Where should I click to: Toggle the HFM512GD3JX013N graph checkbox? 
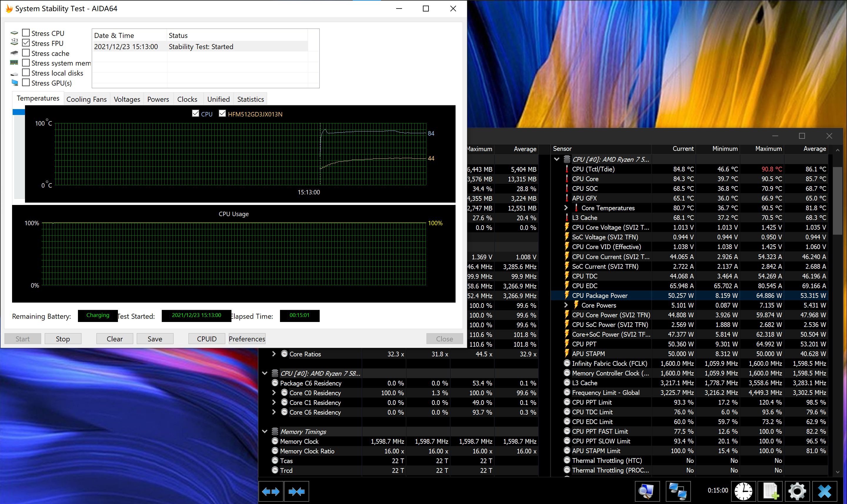[222, 114]
